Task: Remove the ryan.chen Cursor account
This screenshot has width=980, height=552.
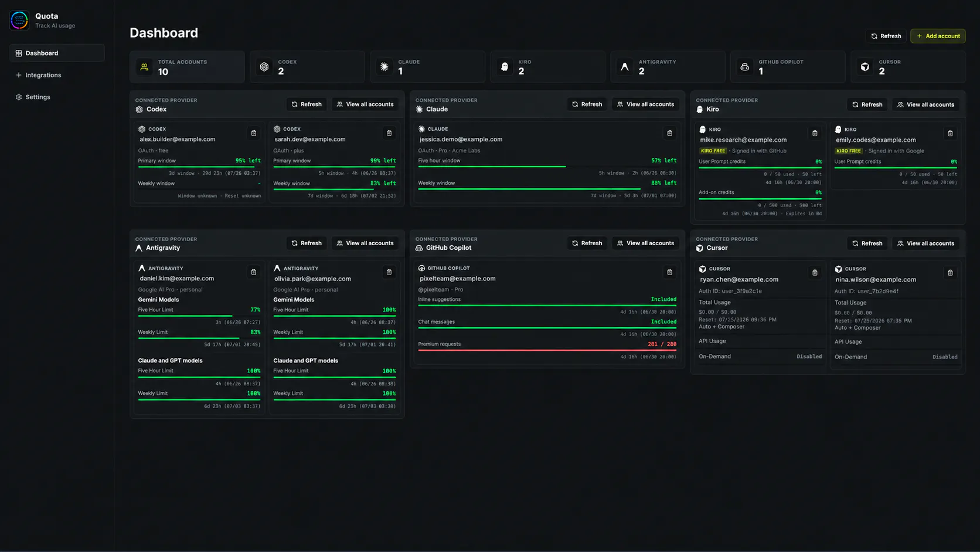Action: pos(815,273)
